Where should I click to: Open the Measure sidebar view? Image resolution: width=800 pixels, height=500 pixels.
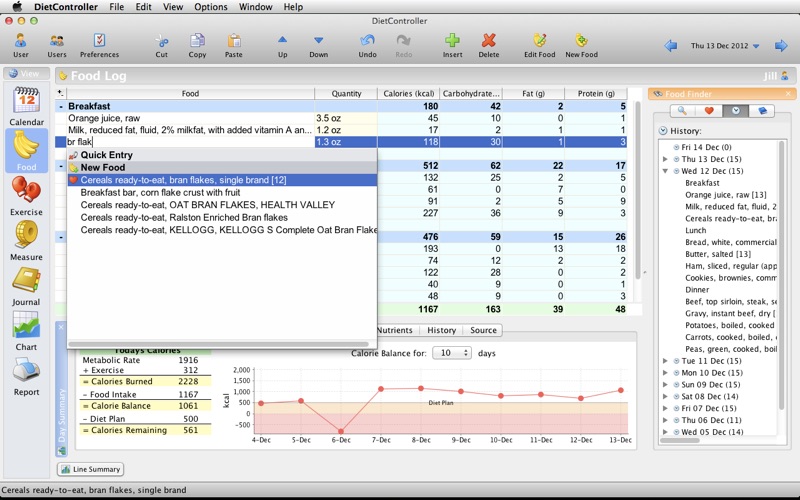click(27, 241)
